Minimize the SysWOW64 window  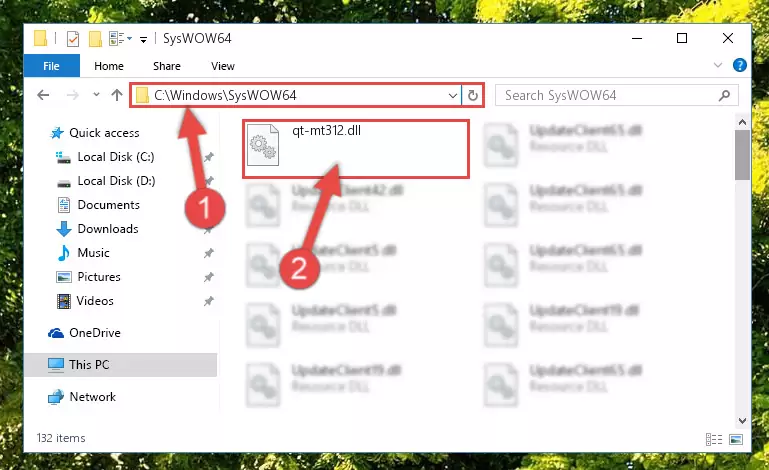(x=637, y=38)
